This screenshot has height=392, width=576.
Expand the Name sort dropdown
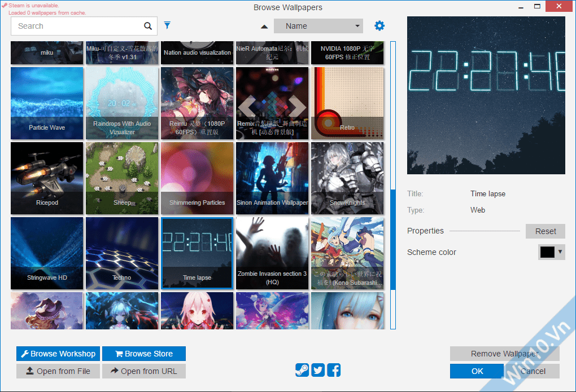pyautogui.click(x=318, y=26)
